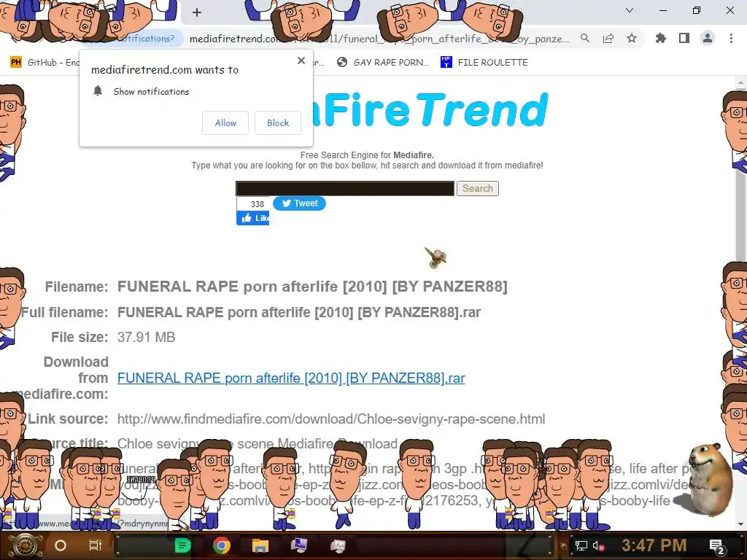Open the GitHub bookmark

[44, 63]
